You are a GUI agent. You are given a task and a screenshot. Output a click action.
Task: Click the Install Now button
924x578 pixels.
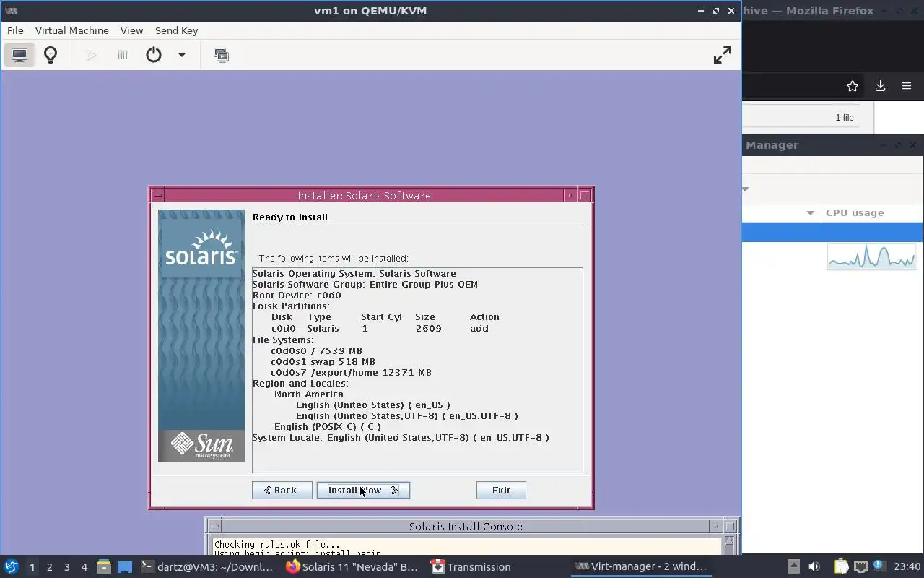point(363,490)
